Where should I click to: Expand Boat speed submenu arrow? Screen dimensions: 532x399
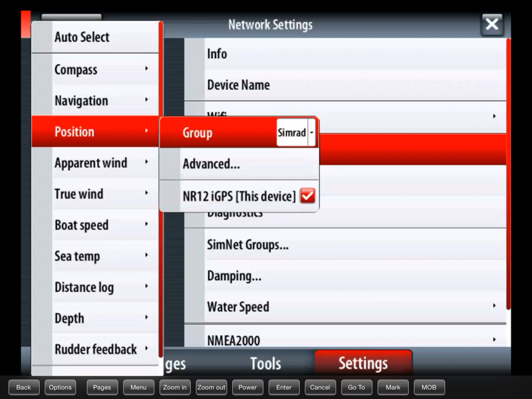click(146, 224)
